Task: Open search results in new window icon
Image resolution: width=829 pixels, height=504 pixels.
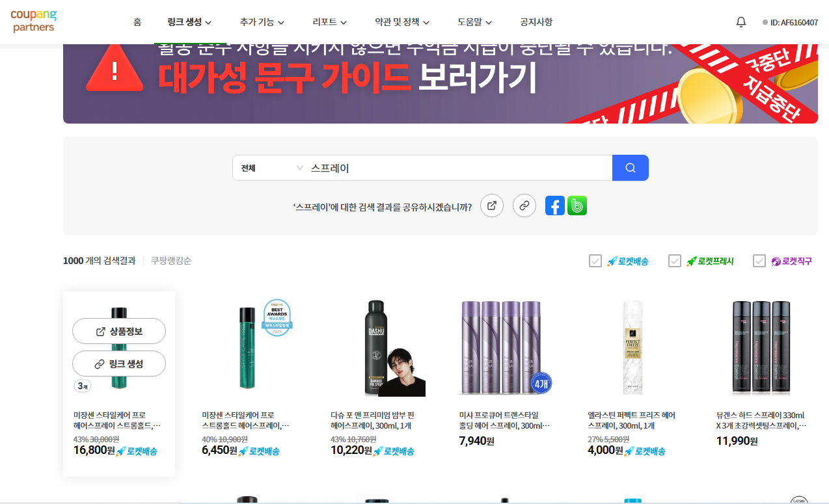Action: click(492, 206)
